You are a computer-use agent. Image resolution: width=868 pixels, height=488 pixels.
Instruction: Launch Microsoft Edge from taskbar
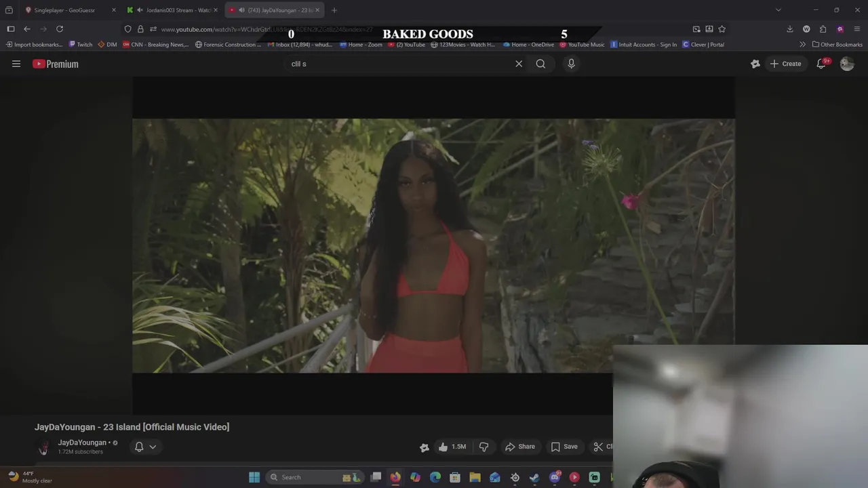coord(435,477)
